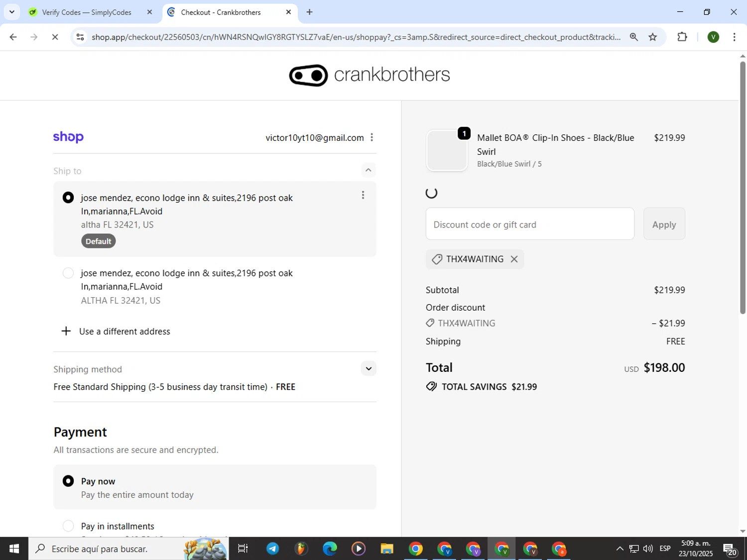This screenshot has width=747, height=560.
Task: Click the ESP language indicator
Action: (x=665, y=549)
